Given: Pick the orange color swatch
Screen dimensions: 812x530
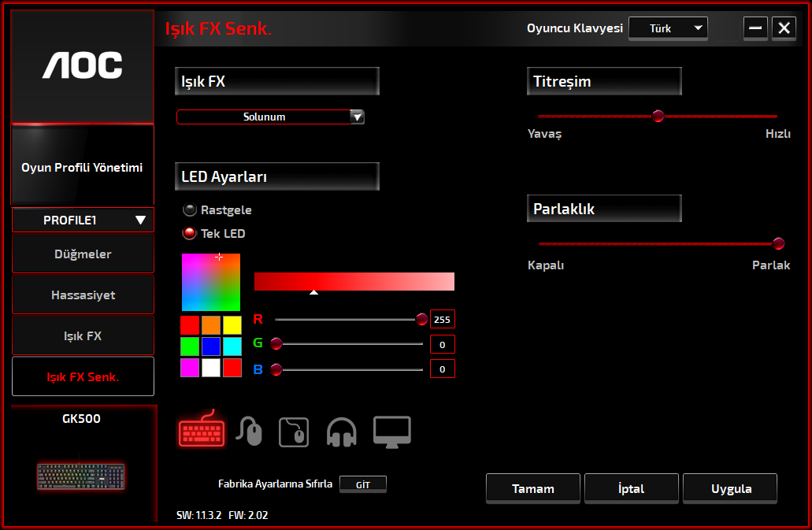Looking at the screenshot, I should pos(210,325).
